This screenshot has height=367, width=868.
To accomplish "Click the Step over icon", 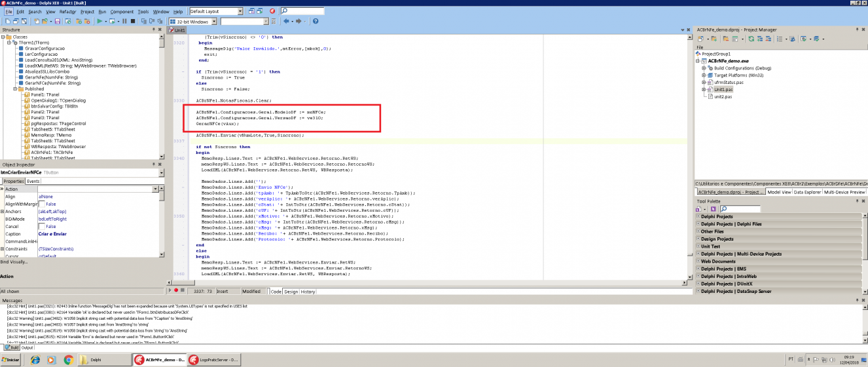I will pos(152,22).
